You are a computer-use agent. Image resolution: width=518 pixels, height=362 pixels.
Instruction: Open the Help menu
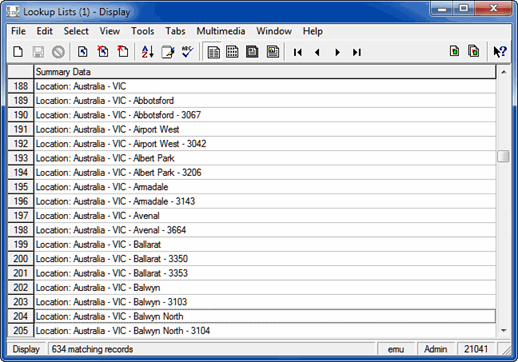tap(313, 31)
